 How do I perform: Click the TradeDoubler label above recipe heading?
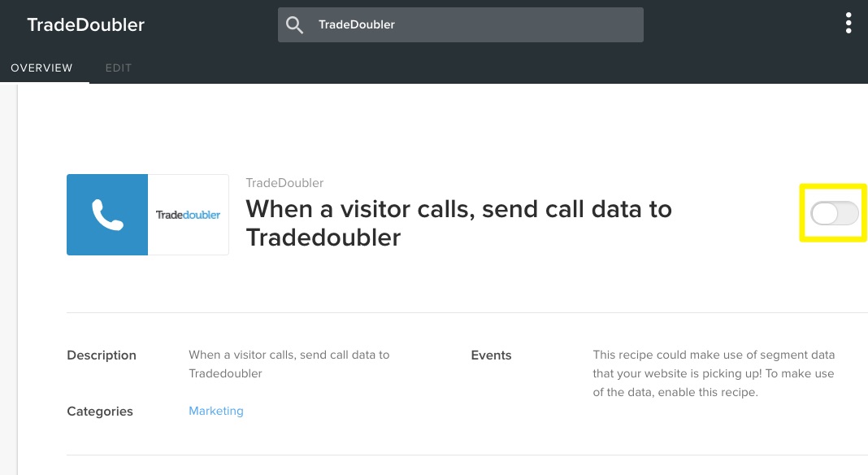click(284, 183)
